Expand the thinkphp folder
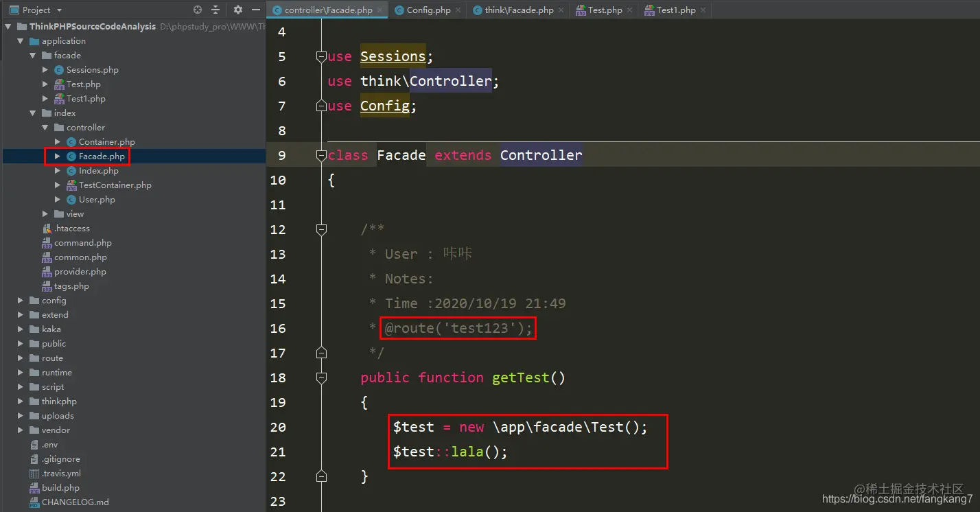Screen dimensions: 980x512 coord(21,402)
